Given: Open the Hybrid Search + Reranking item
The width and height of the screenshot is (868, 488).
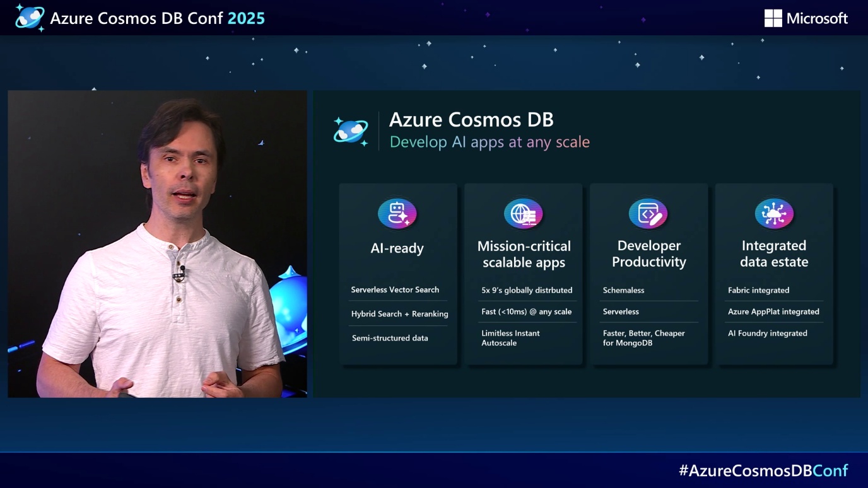Looking at the screenshot, I should [399, 313].
